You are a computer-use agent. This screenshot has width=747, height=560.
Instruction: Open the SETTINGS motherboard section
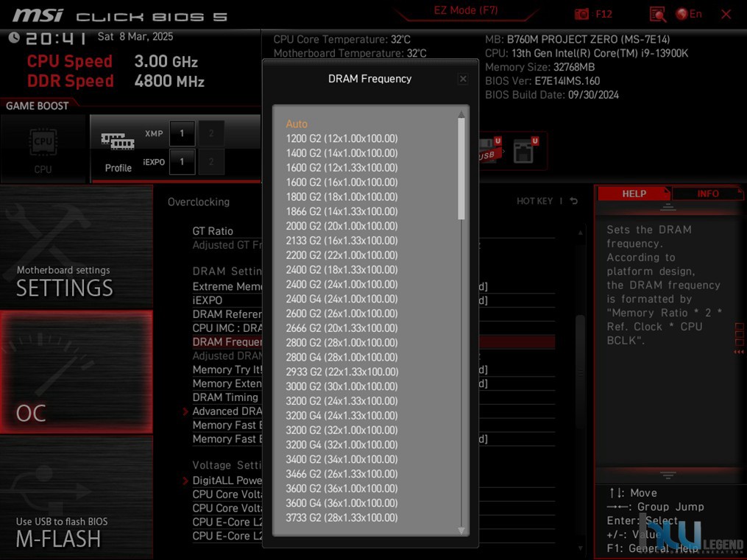pos(77,247)
